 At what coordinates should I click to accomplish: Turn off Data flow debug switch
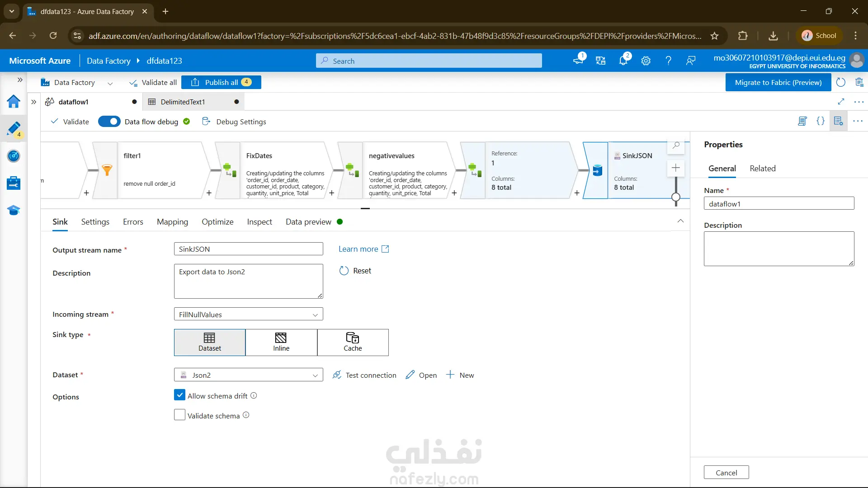109,122
